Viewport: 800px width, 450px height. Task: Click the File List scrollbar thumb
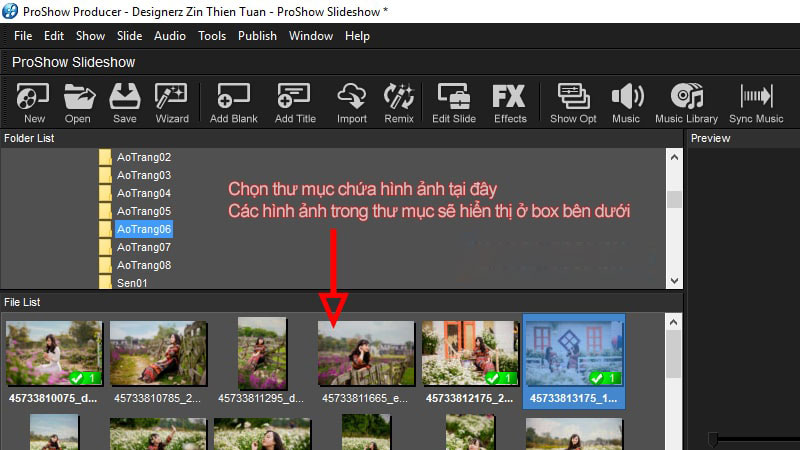(x=673, y=354)
